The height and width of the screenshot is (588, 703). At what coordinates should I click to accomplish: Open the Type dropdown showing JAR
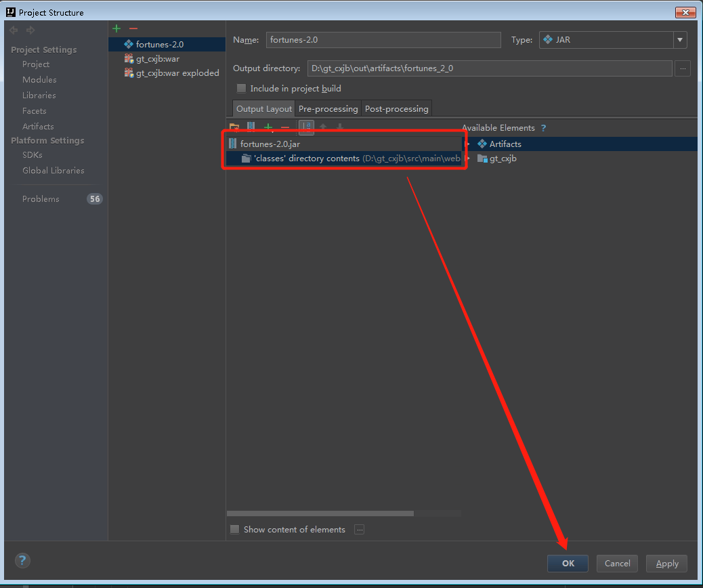point(679,40)
